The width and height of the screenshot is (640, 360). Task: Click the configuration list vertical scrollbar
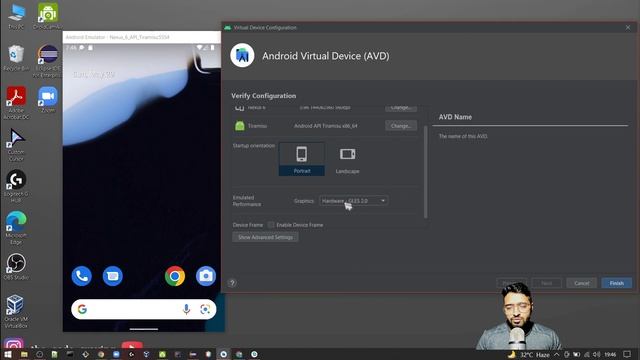point(426,171)
